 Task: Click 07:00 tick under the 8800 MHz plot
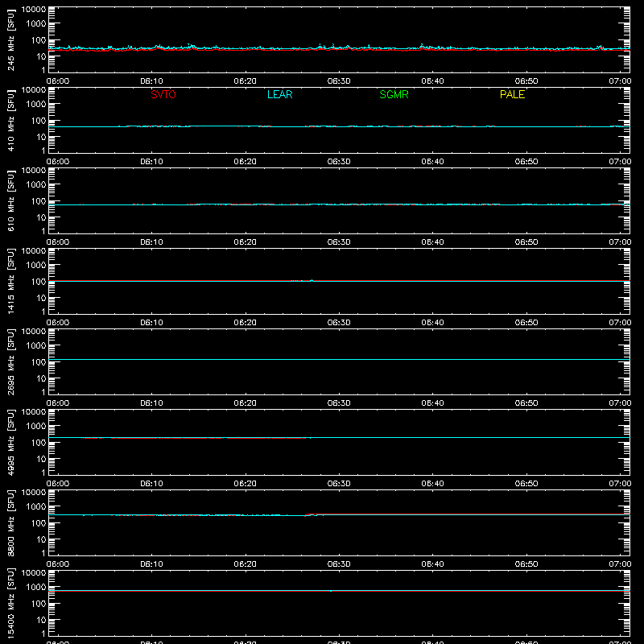pyautogui.click(x=620, y=564)
